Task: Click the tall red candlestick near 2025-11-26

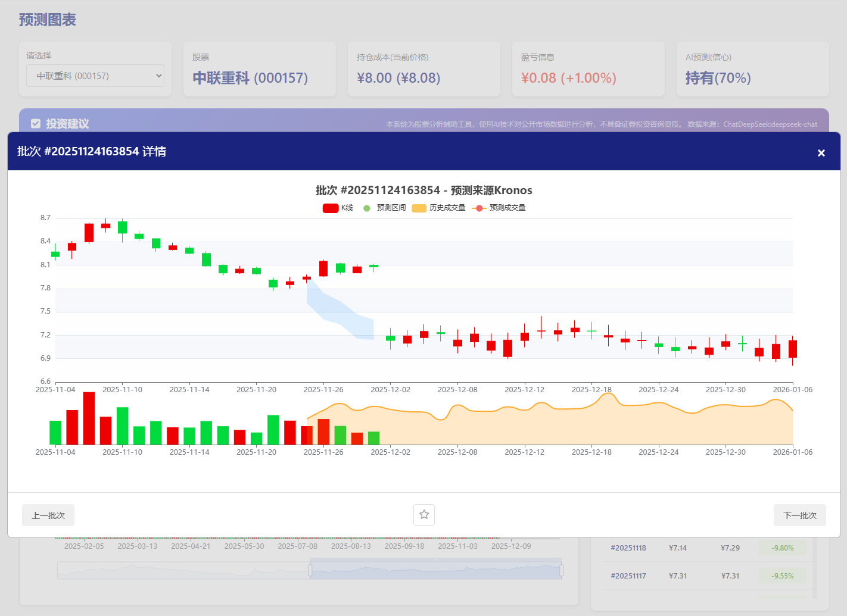Action: click(323, 268)
